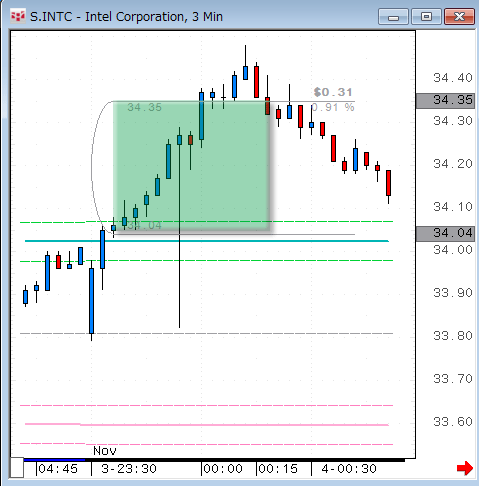This screenshot has height=486, width=479.
Task: Click the red arrow at bottom right
Action: [x=465, y=468]
